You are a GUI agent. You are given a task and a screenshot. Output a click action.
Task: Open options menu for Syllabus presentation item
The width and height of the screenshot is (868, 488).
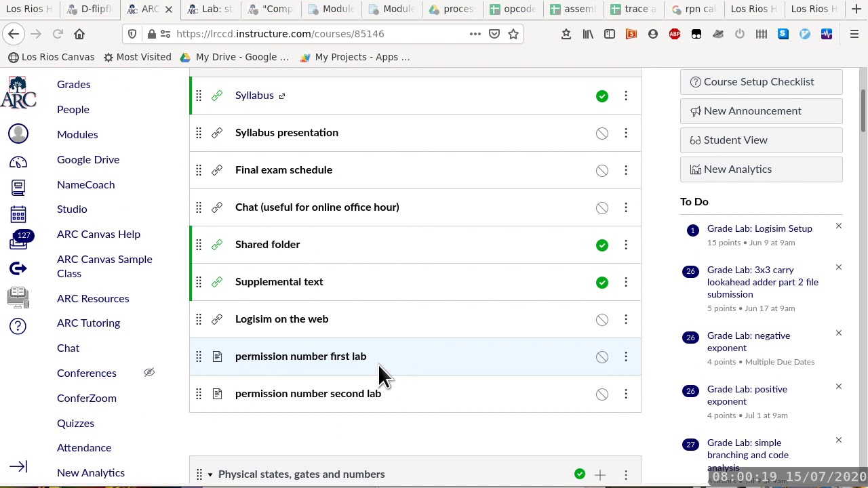coord(626,133)
